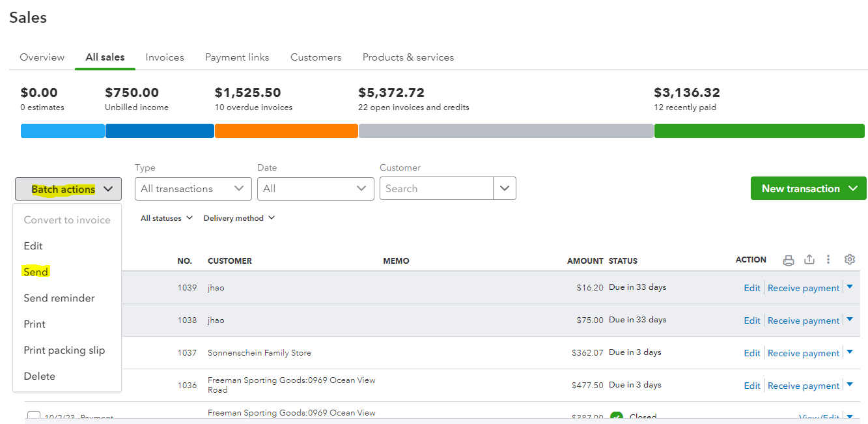Screen dimensions: 868x424
Task: Open the three-dot more options icon
Action: 828,259
